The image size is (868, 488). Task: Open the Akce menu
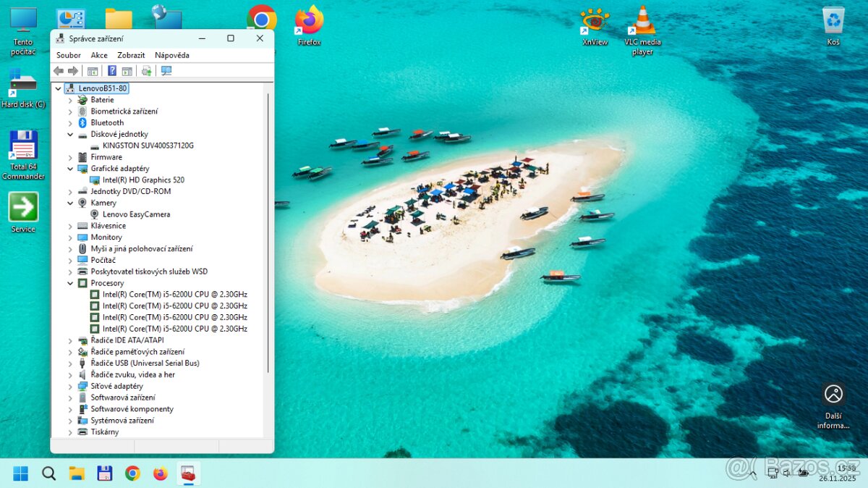click(x=99, y=54)
